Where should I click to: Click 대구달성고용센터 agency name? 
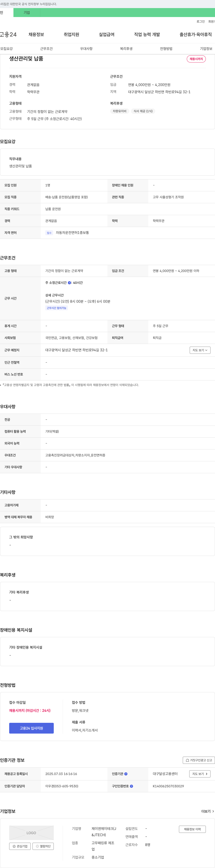click(x=165, y=774)
